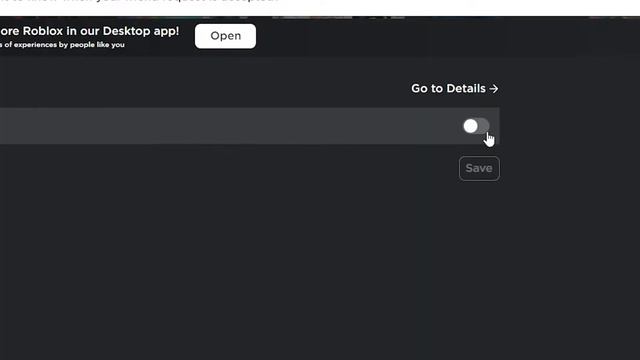Click the 'Roblox in our Desktop app!' banner text
Viewport: 640px width, 360px height.
pos(101,31)
